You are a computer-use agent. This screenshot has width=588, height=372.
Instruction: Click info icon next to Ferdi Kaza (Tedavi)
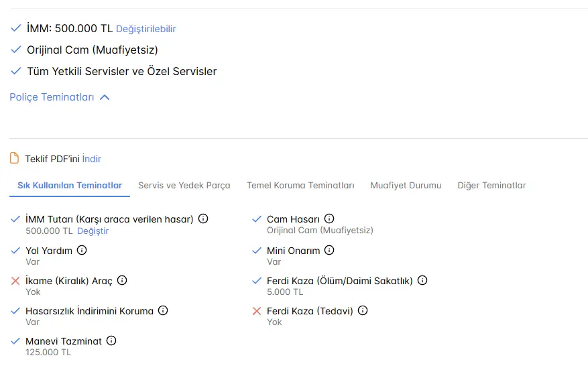pyautogui.click(x=363, y=310)
